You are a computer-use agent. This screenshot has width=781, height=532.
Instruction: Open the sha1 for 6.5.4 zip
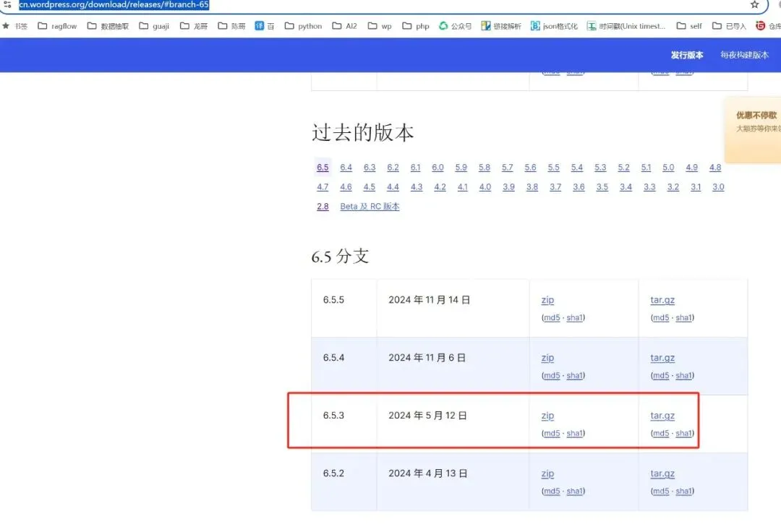point(575,375)
